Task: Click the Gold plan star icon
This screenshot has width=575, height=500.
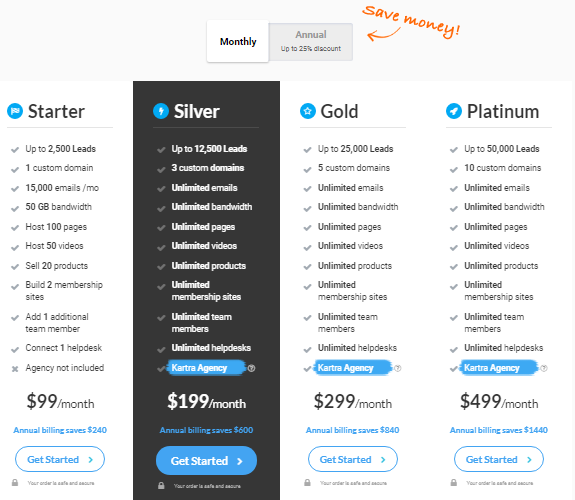Action: [308, 111]
